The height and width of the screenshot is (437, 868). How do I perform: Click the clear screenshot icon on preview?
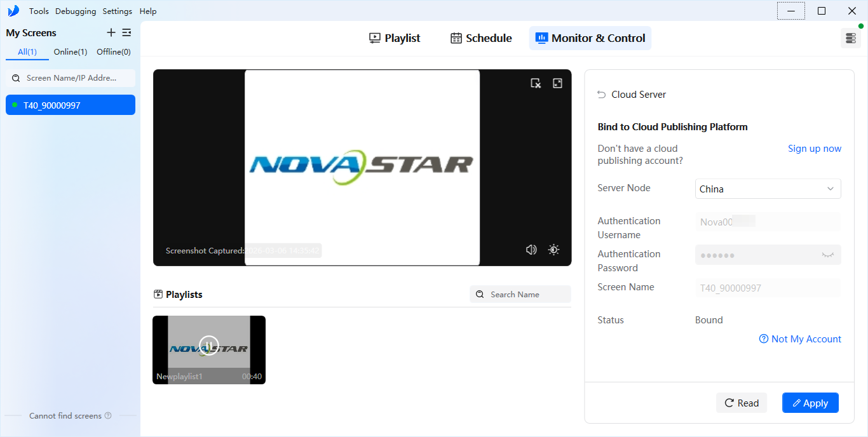click(536, 83)
